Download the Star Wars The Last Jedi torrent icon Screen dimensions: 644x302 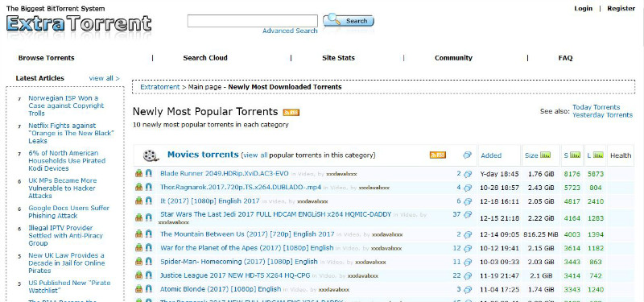[x=138, y=217]
